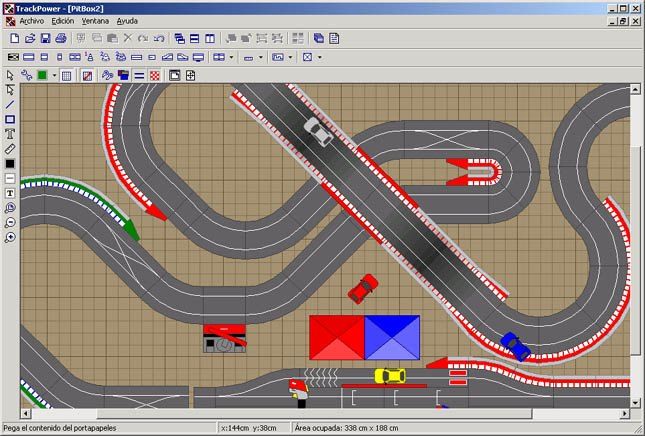Tile windows vertically

point(210,39)
